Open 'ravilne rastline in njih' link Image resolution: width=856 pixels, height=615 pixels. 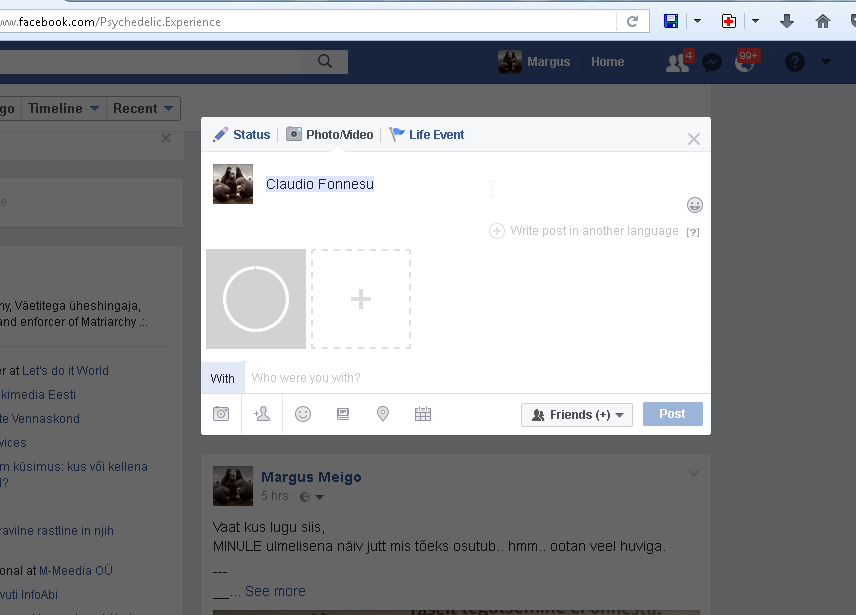pyautogui.click(x=57, y=530)
